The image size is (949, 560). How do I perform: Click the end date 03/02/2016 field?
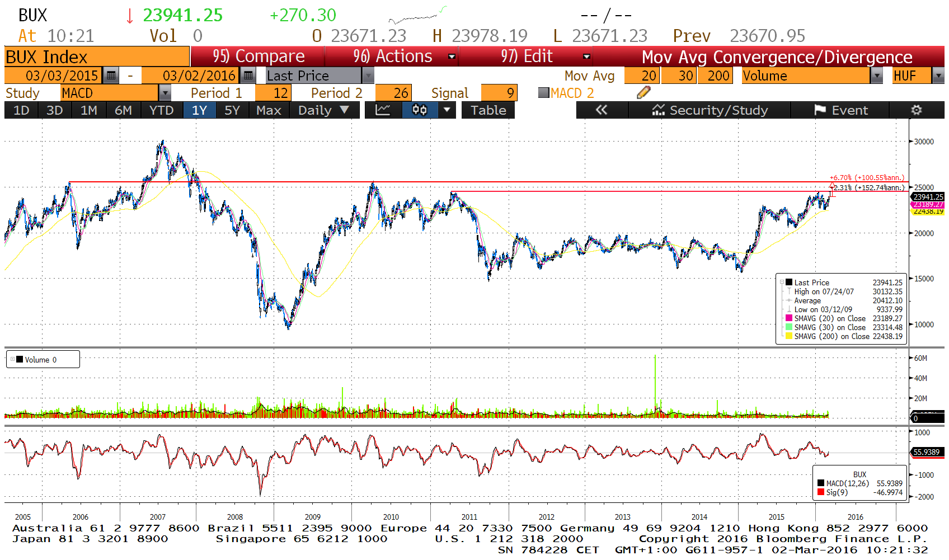coord(191,75)
